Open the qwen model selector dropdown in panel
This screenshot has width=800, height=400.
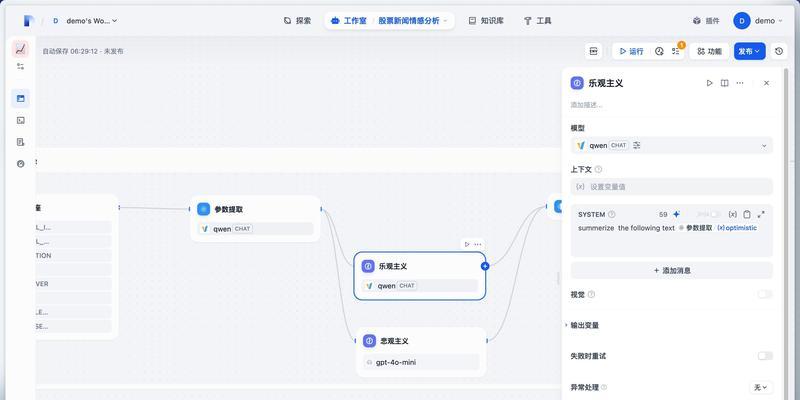671,145
